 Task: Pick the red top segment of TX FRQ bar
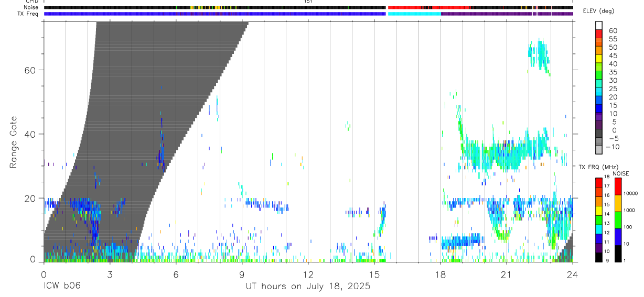pos(599,183)
